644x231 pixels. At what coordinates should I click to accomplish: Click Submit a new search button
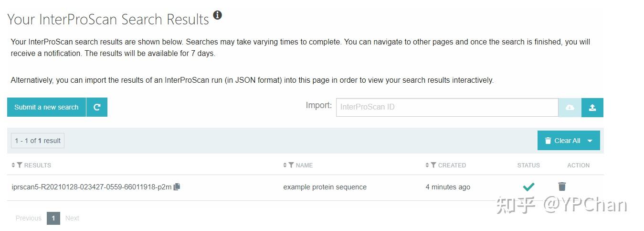click(x=46, y=107)
